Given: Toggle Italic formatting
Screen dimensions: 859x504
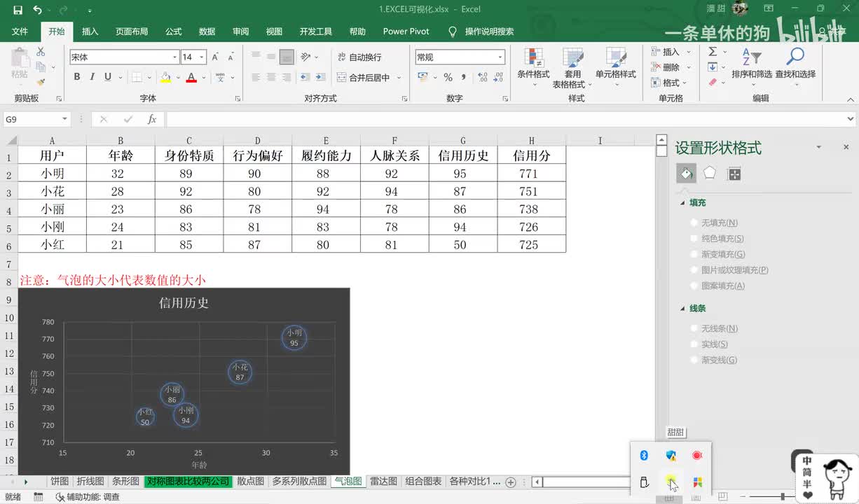Looking at the screenshot, I should 92,77.
